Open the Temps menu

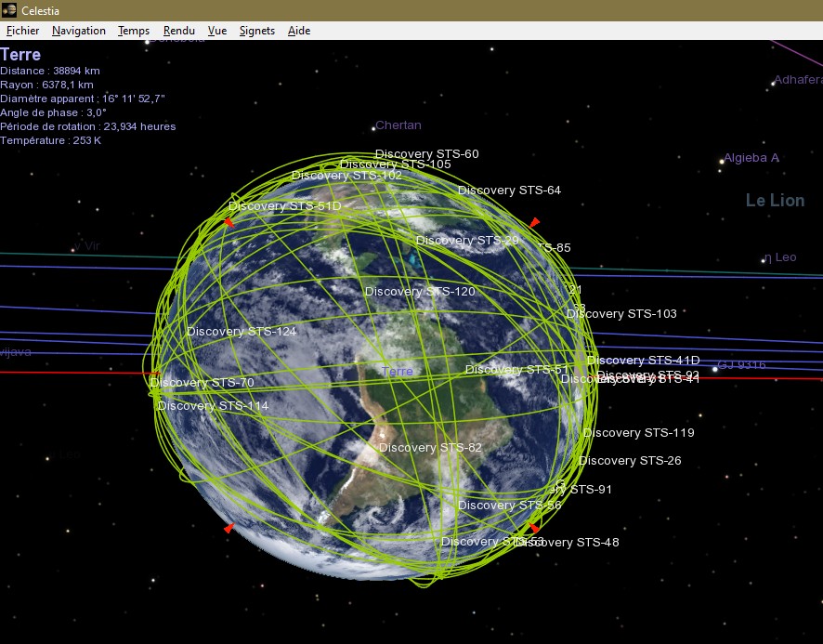pyautogui.click(x=134, y=31)
